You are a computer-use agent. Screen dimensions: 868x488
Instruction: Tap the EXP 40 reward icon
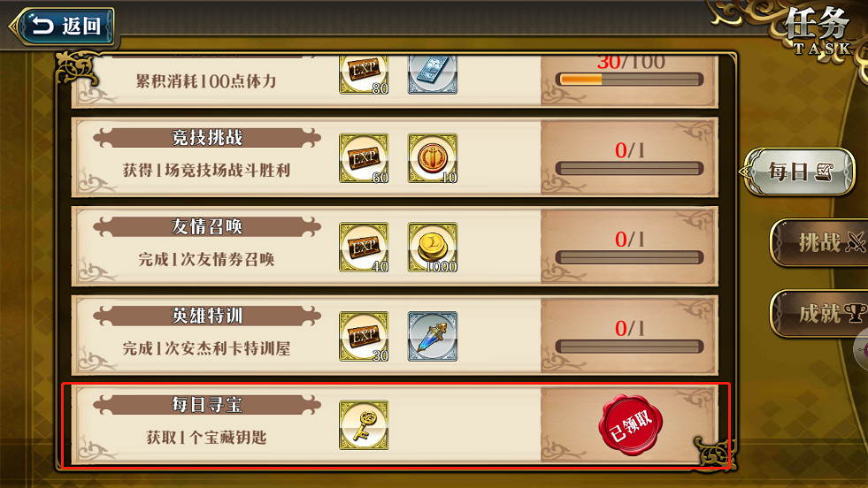point(364,248)
